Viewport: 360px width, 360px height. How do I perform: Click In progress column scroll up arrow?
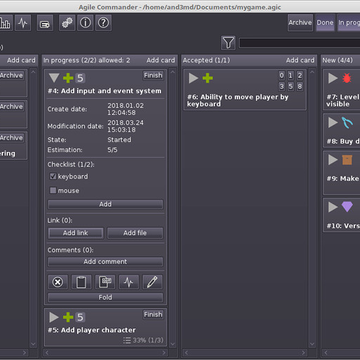tap(173, 72)
